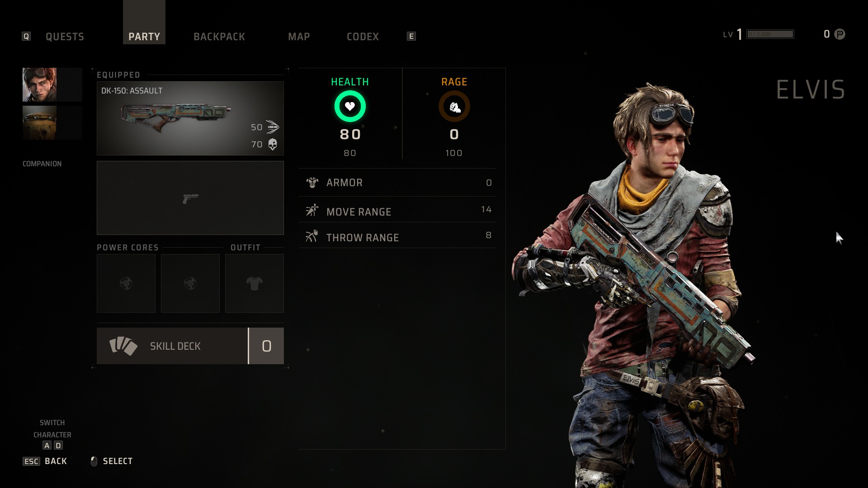Go to the Codex tab
This screenshot has height=488, width=868.
pos(363,37)
